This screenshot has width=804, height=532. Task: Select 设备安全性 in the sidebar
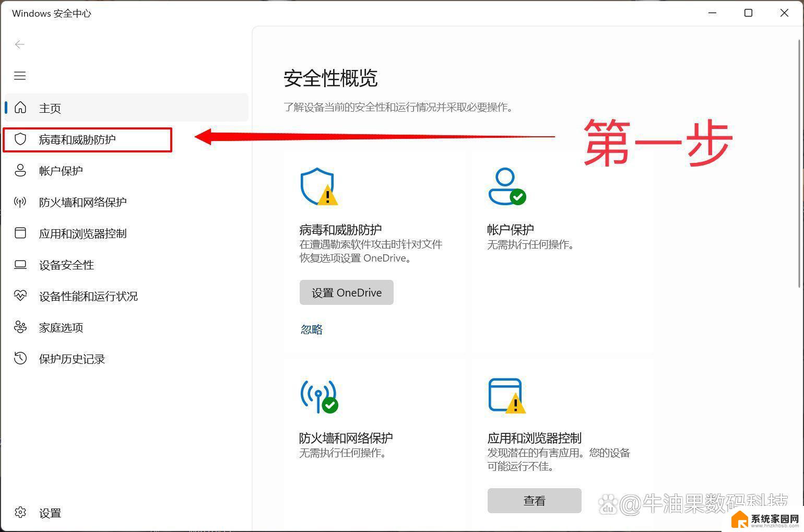click(126, 265)
